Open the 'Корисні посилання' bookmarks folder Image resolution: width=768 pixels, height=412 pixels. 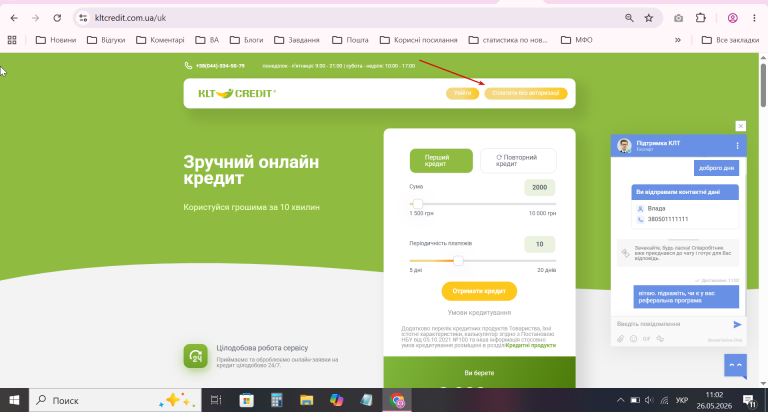(418, 40)
